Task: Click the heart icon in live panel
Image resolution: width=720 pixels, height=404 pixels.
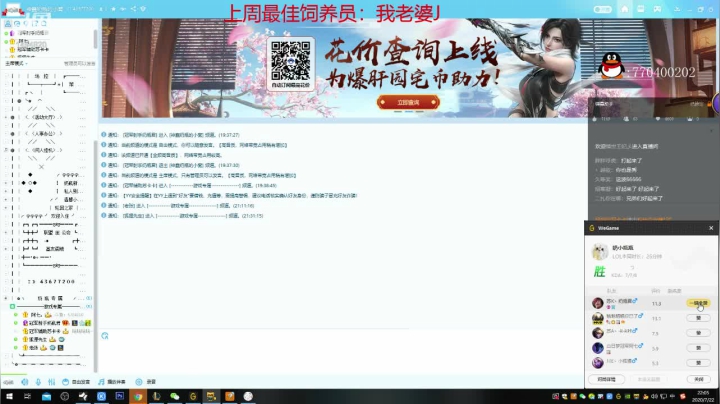Action: coord(658,119)
